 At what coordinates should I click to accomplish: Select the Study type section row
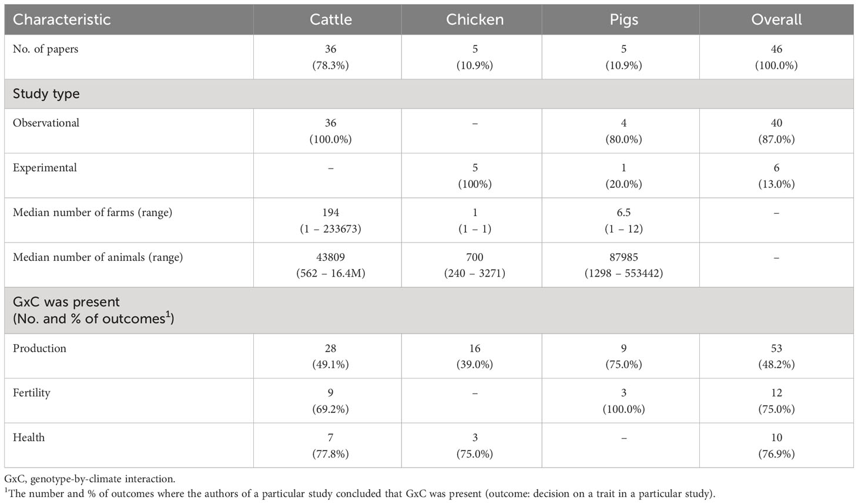pyautogui.click(x=429, y=94)
